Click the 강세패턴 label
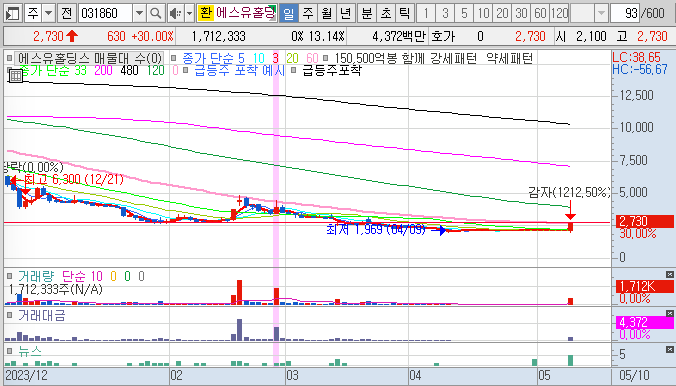 coord(454,58)
